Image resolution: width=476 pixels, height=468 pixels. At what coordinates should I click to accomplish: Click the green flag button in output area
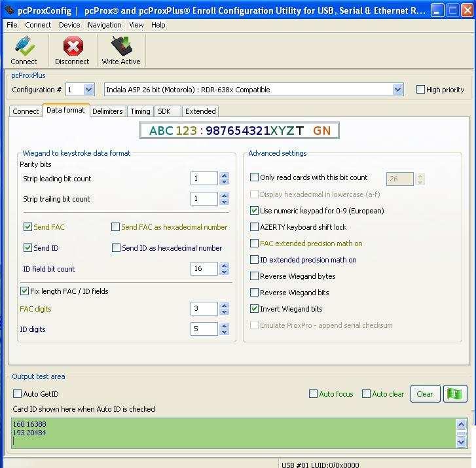tap(455, 394)
